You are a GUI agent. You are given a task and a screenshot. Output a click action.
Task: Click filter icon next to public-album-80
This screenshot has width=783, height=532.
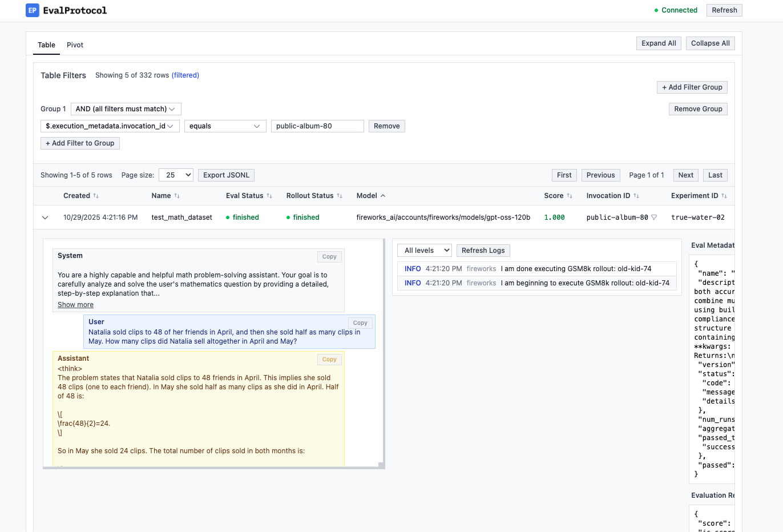pos(654,217)
